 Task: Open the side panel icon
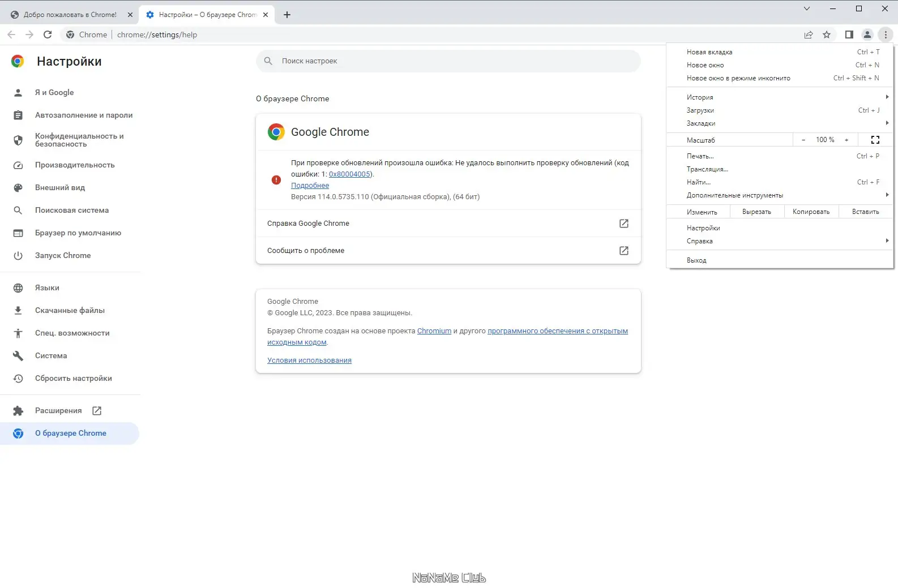[849, 35]
